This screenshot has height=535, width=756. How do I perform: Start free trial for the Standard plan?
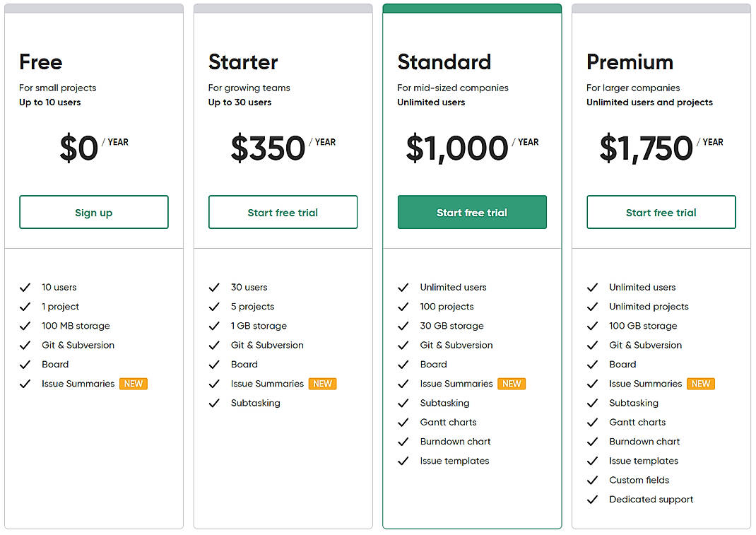point(472,212)
